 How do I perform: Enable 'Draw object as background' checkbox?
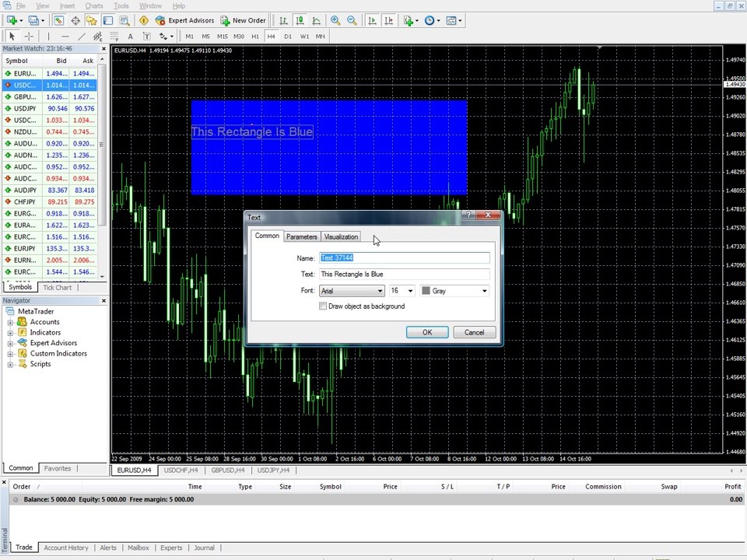click(323, 306)
